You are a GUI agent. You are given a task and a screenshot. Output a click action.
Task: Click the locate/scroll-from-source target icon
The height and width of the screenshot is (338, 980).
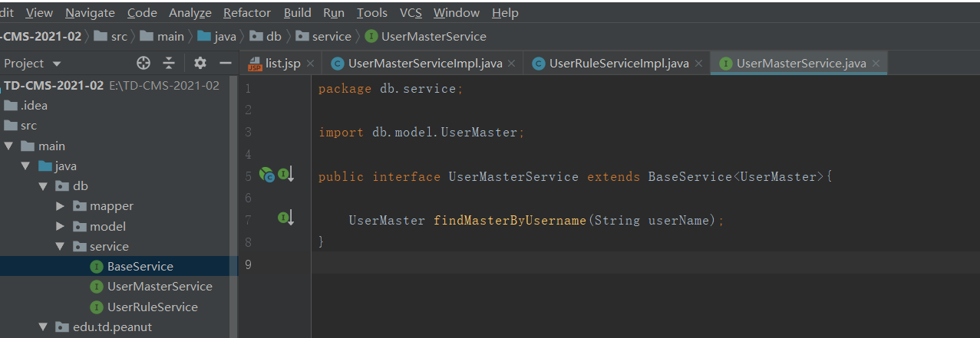click(144, 63)
